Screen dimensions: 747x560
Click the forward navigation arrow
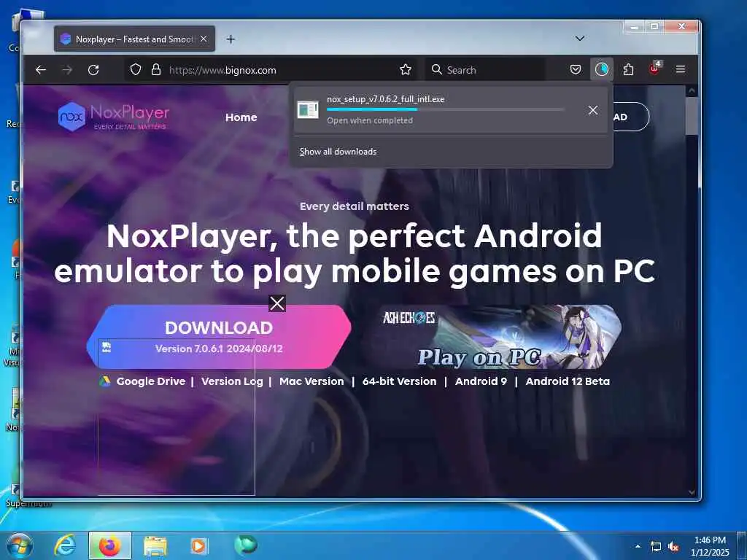[x=67, y=70]
